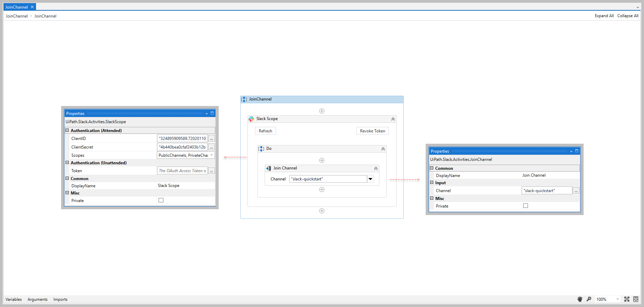This screenshot has height=307, width=644.
Task: Maximize the JoinChannel Properties panel
Action: point(577,151)
